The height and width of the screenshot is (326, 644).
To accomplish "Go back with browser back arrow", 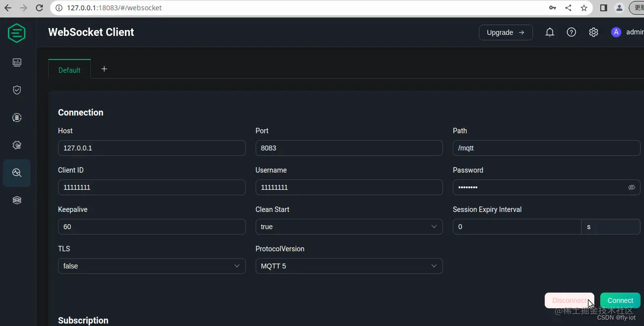I will click(x=8, y=8).
